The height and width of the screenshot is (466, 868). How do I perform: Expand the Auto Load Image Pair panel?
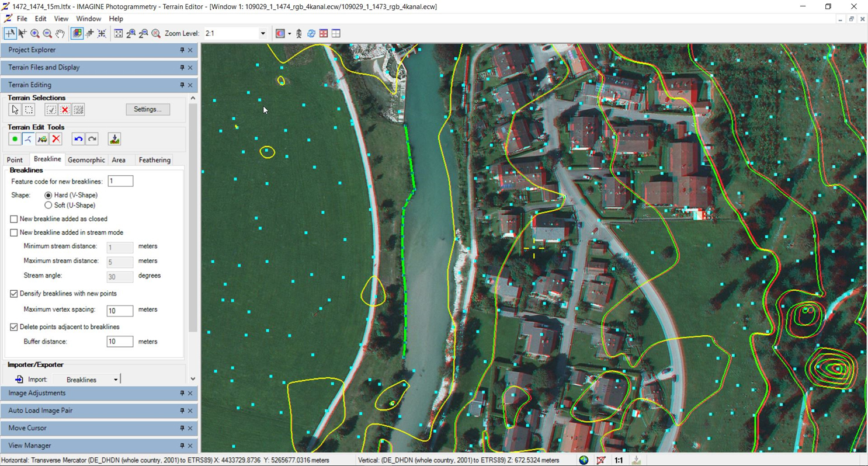(99, 411)
